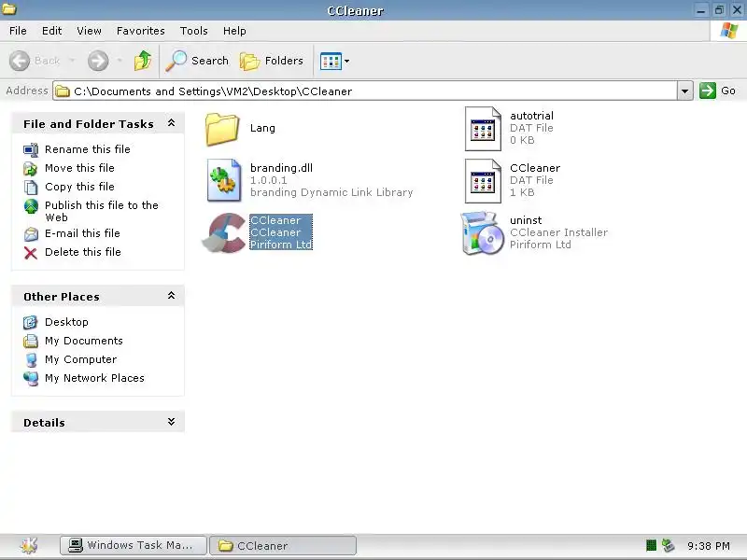The height and width of the screenshot is (560, 747).
Task: Open the File menu
Action: pos(18,31)
